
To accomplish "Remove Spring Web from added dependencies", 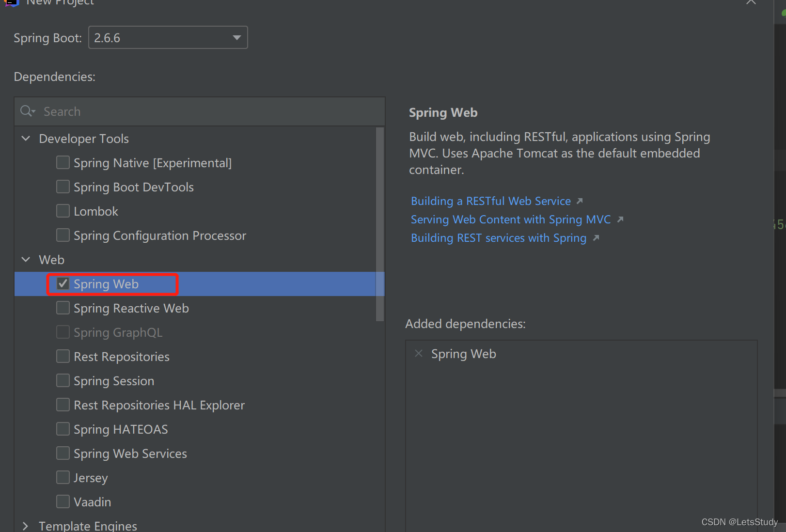I will 419,354.
